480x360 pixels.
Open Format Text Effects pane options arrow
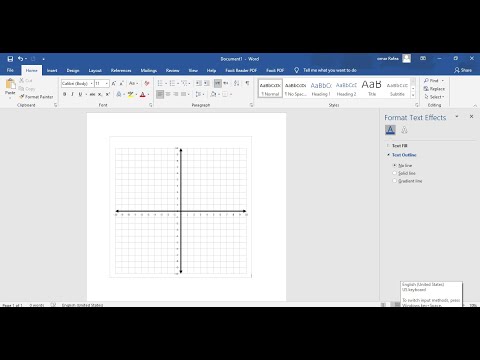point(457,117)
